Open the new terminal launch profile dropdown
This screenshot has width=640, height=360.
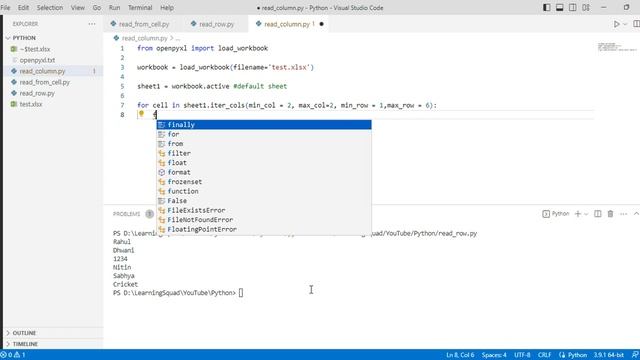(x=586, y=214)
